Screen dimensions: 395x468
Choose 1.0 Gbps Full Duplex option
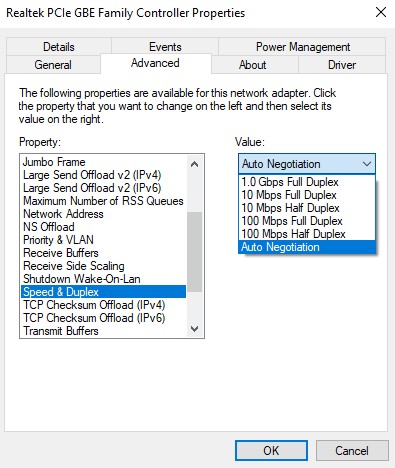307,182
